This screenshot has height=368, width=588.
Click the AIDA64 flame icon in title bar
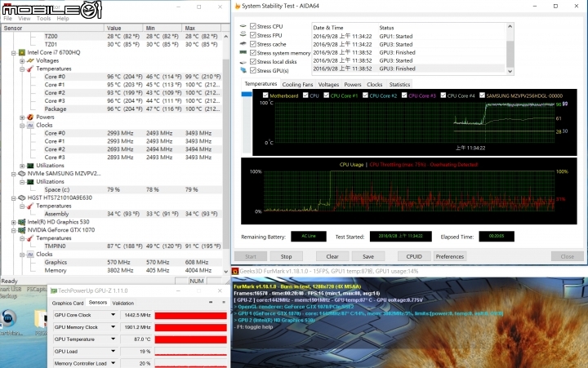237,6
